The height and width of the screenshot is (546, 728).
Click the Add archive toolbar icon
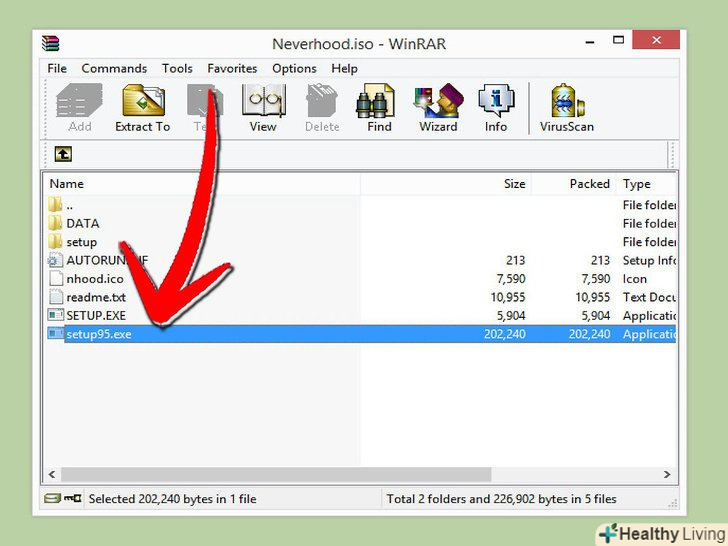79,100
